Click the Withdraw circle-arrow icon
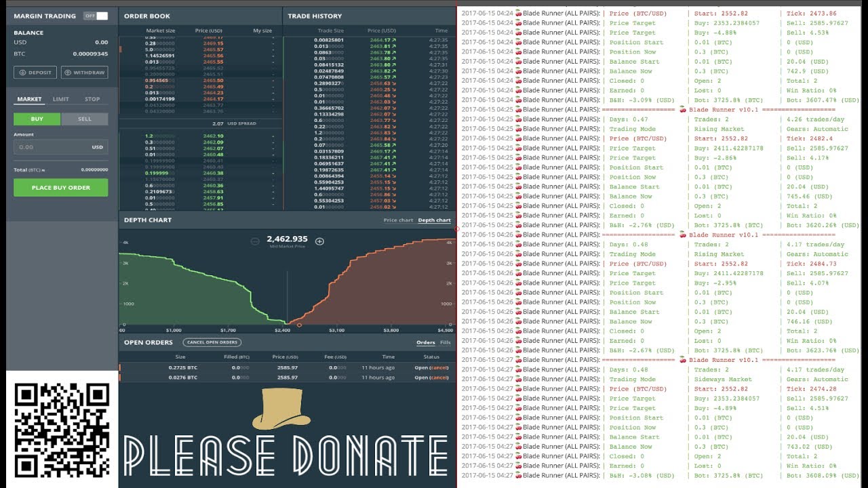Image resolution: width=868 pixels, height=488 pixels. pos(68,73)
